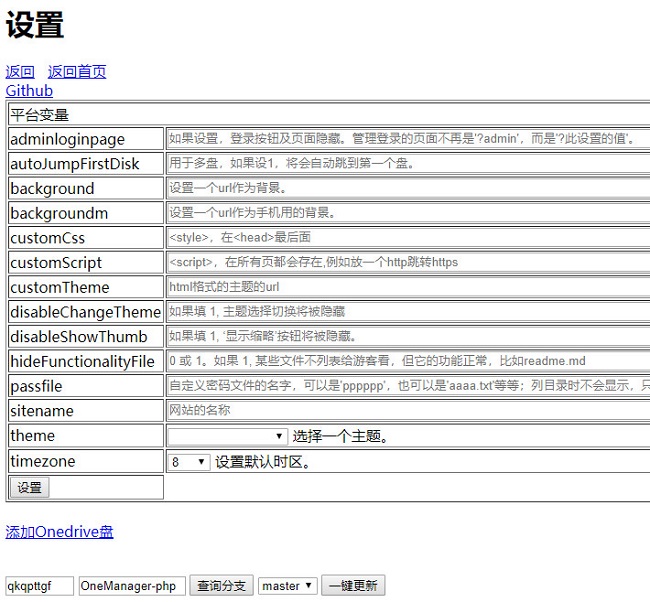The height and width of the screenshot is (602, 650).
Task: Open the timezone dropdown showing 8
Action: [189, 461]
